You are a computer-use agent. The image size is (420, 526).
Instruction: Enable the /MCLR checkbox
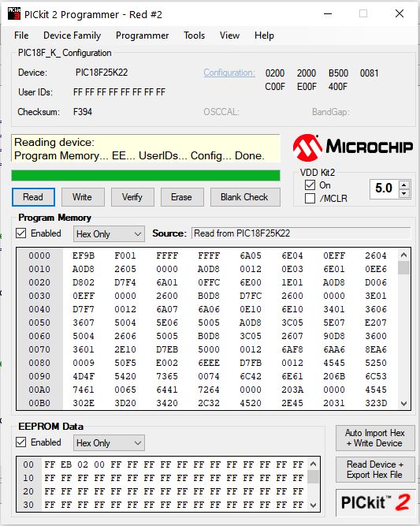coord(310,198)
